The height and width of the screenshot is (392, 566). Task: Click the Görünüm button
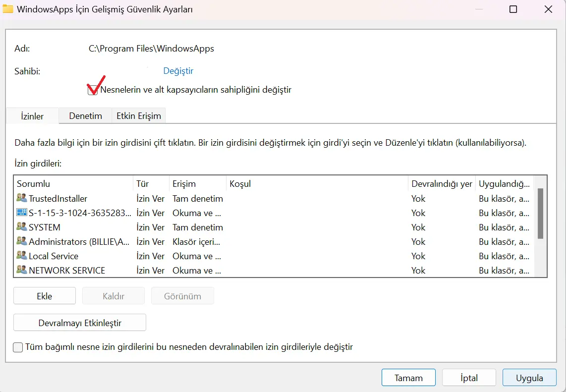[x=182, y=296]
